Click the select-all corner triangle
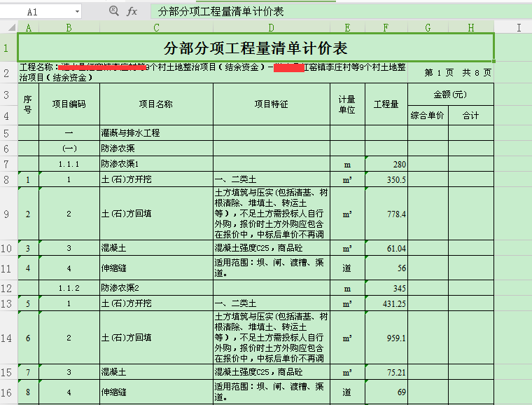The height and width of the screenshot is (405, 532). (x=8, y=28)
